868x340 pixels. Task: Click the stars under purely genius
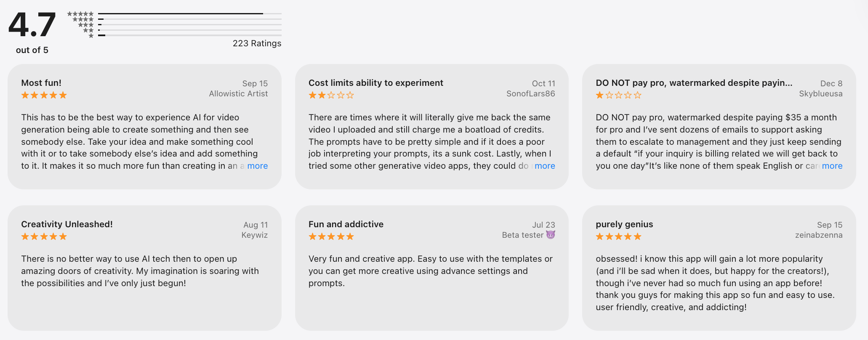tap(618, 236)
